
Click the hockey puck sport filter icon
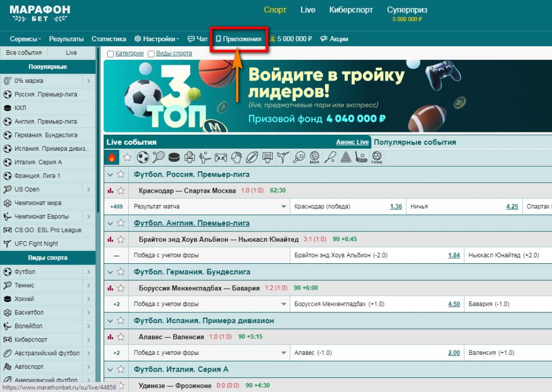coord(174,157)
